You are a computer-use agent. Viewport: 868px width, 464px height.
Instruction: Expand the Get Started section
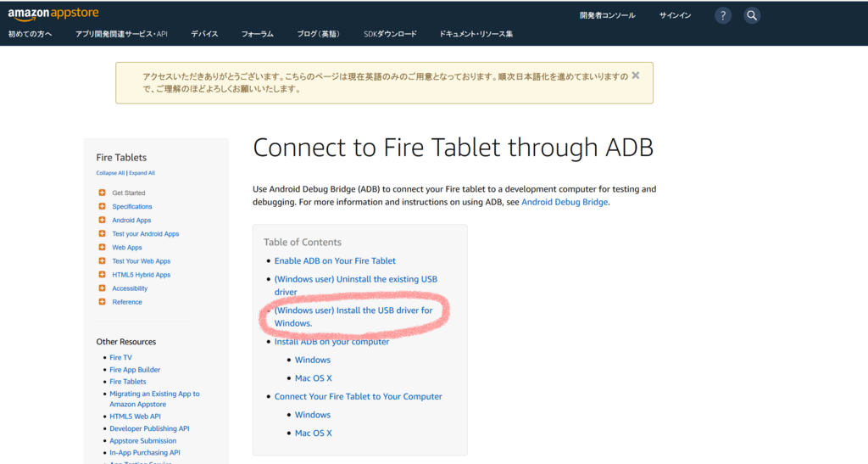[102, 193]
